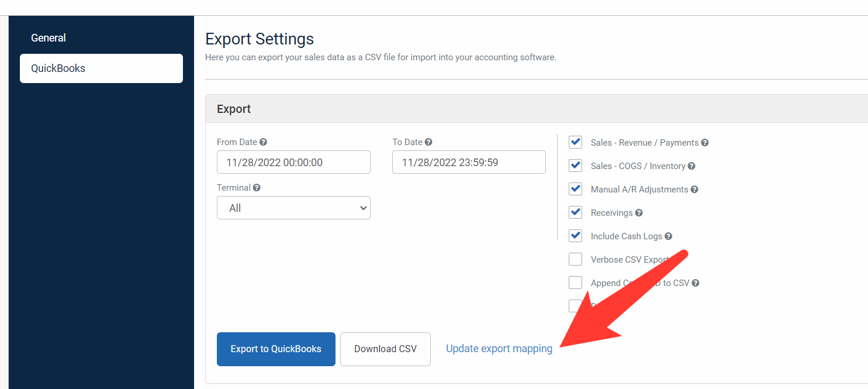The image size is (868, 389).
Task: Open the From Date help icon
Action: click(263, 142)
